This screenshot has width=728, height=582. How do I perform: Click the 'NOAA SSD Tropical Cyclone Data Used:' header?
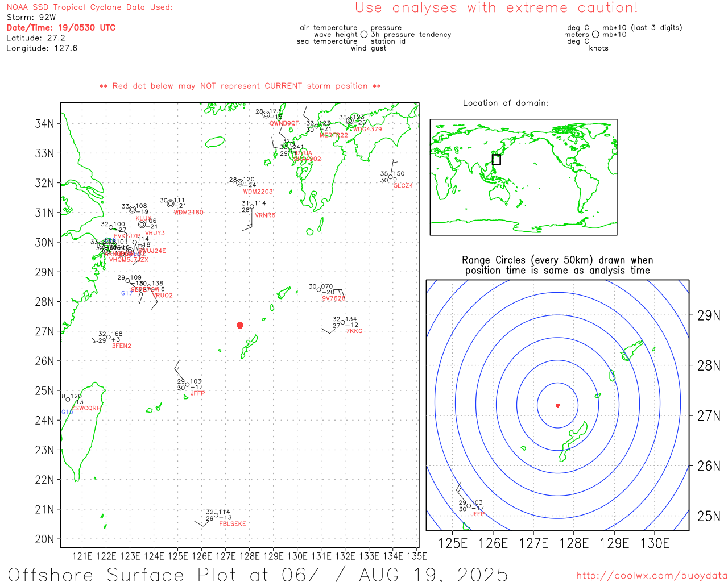tap(89, 7)
